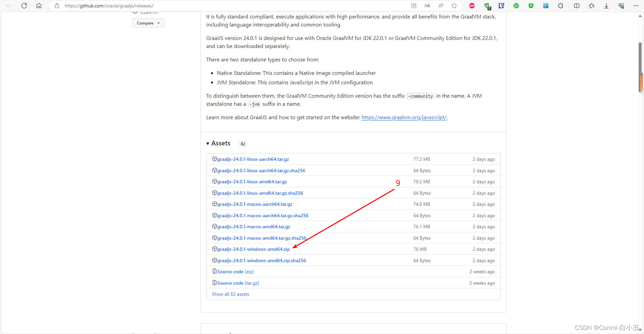This screenshot has height=334, width=644.
Task: Click the assets count badge 82
Action: [x=243, y=144]
